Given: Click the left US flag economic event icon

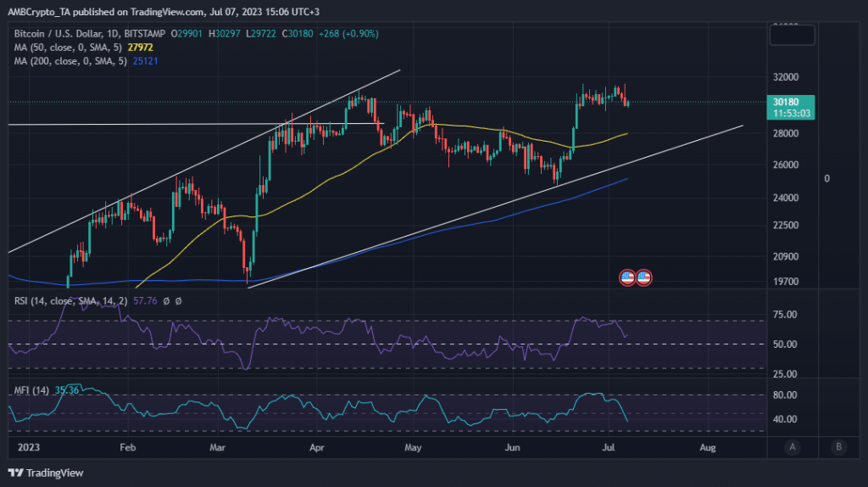Looking at the screenshot, I should tap(628, 277).
